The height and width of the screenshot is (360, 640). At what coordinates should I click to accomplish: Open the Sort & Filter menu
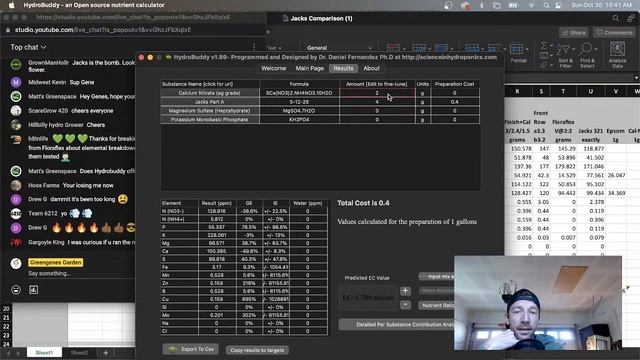(565, 56)
